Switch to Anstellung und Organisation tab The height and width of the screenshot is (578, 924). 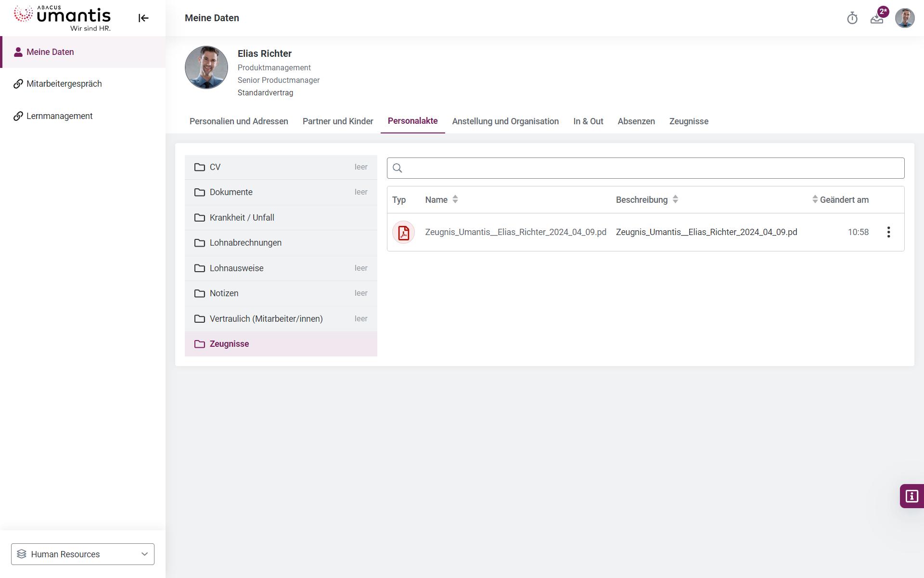[505, 121]
